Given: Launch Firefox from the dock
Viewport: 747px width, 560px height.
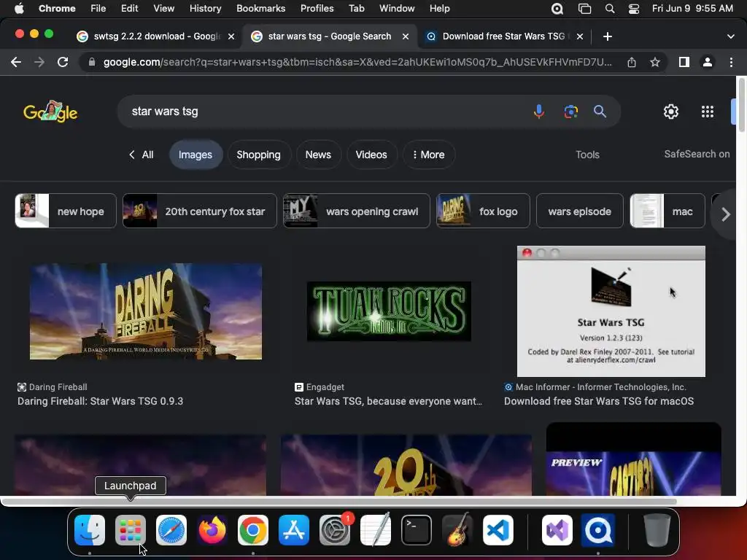Looking at the screenshot, I should (212, 530).
